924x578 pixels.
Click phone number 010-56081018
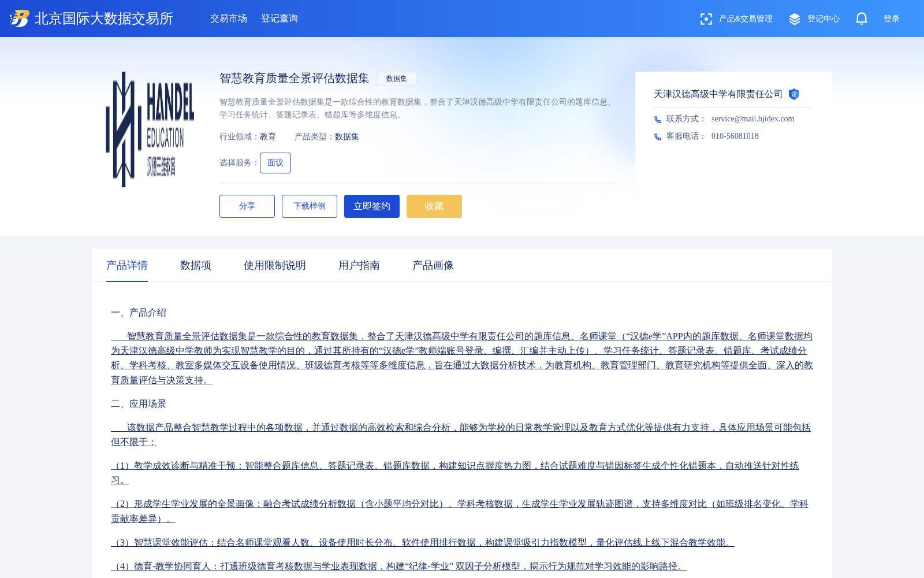tap(735, 136)
